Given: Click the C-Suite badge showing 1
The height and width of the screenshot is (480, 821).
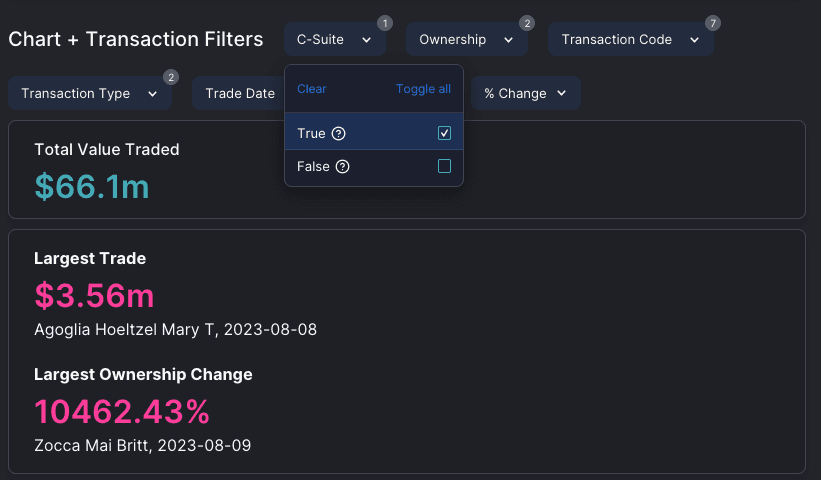Looking at the screenshot, I should pyautogui.click(x=385, y=23).
